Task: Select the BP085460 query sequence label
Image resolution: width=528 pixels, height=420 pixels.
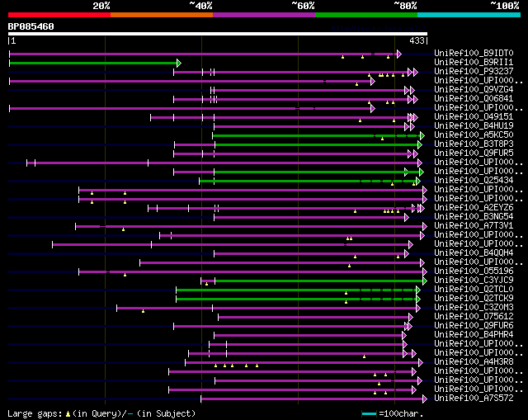Action: [31, 26]
